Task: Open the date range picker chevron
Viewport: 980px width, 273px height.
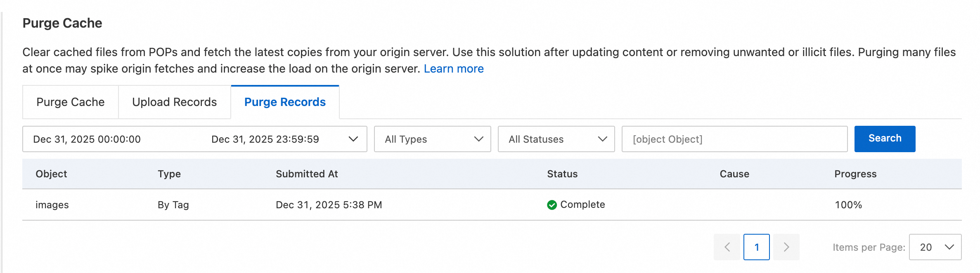Action: 353,139
